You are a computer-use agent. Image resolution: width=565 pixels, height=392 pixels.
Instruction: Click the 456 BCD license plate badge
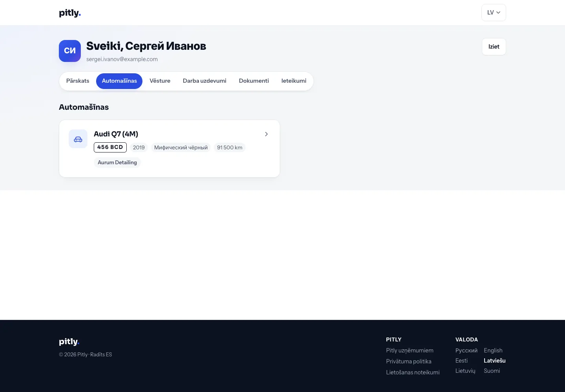110,147
